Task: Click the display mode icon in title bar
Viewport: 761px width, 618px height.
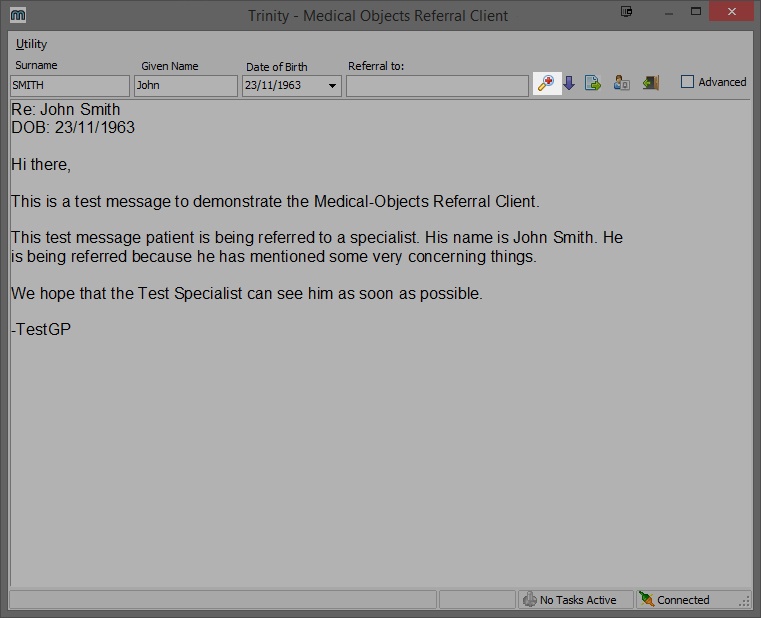Action: tap(626, 11)
